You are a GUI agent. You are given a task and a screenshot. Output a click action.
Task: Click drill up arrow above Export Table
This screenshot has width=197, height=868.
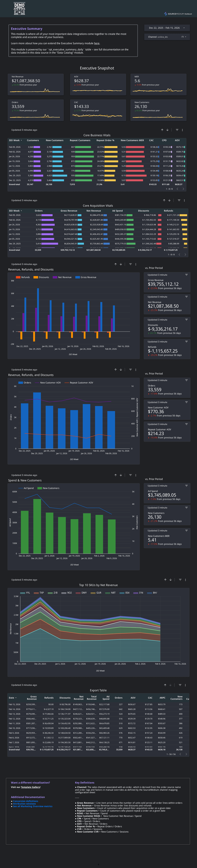coord(165,685)
